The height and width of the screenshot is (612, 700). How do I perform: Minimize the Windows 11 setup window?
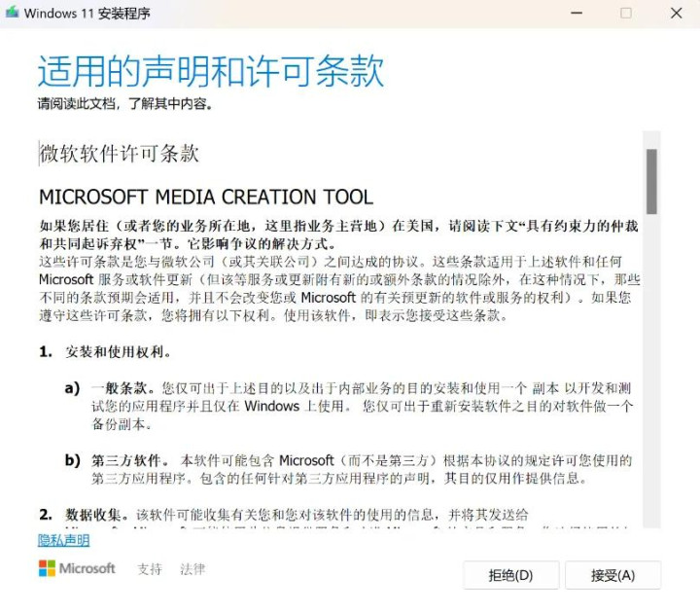click(x=577, y=13)
